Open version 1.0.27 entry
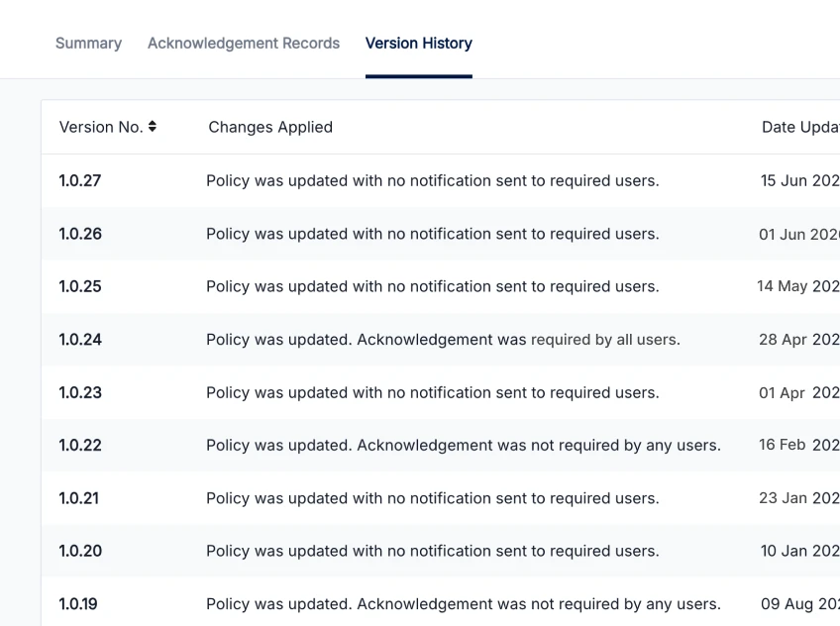The height and width of the screenshot is (626, 840). pyautogui.click(x=80, y=180)
